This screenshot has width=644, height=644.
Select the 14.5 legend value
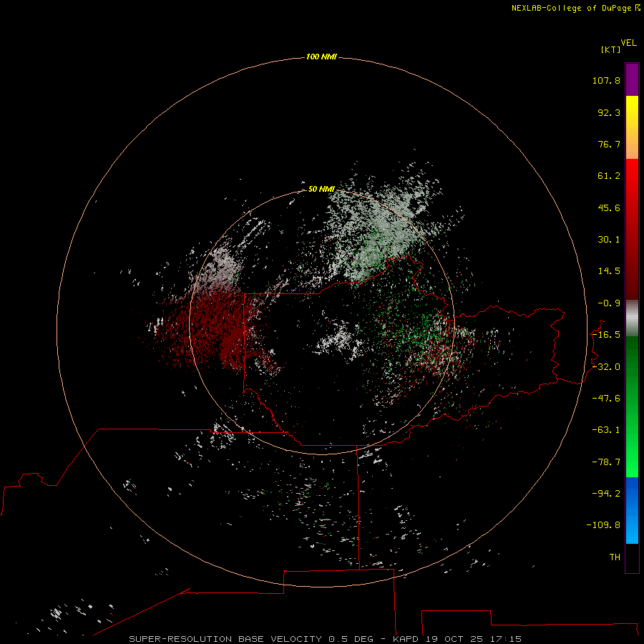tap(609, 271)
